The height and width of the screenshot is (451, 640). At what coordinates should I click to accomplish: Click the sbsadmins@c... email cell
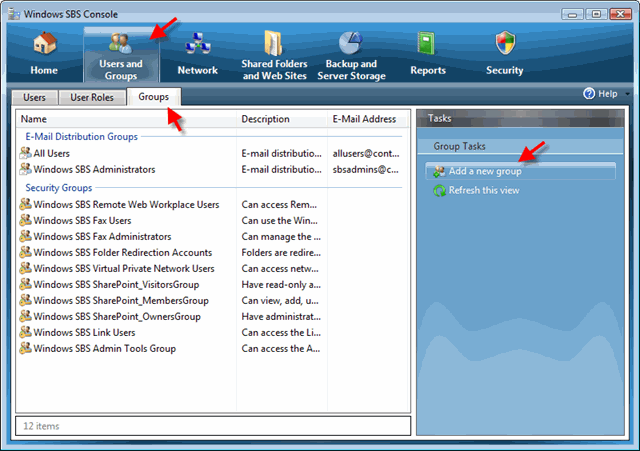[x=366, y=169]
